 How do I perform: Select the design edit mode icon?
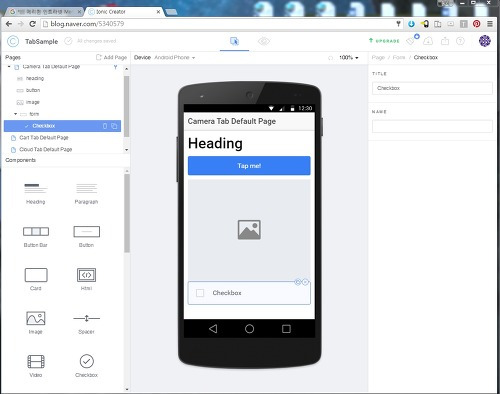coord(234,41)
